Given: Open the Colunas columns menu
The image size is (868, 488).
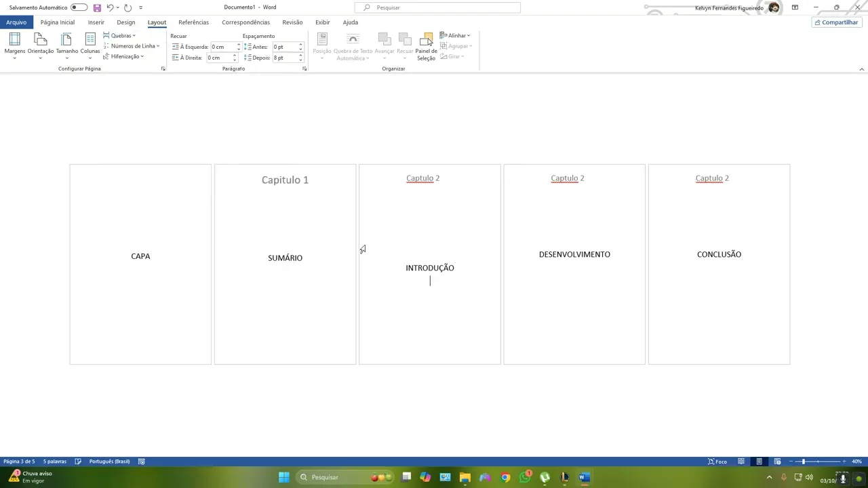Looking at the screenshot, I should [90, 46].
